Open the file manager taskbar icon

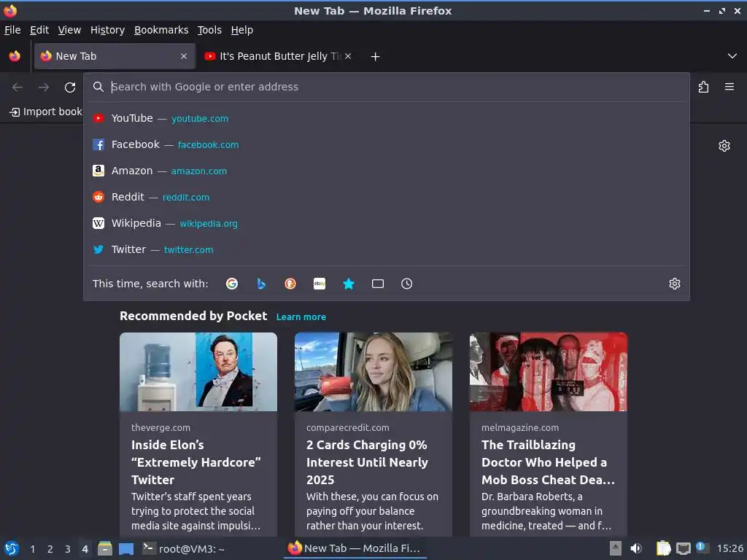coord(105,548)
